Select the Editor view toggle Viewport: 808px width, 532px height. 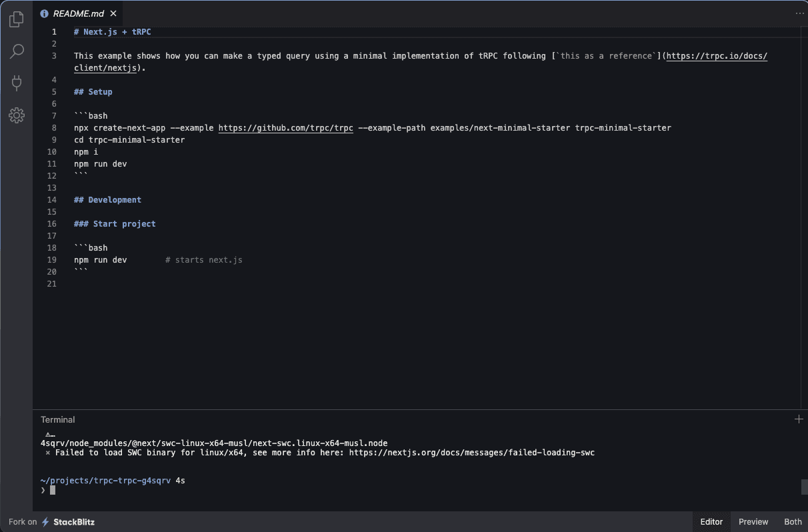pyautogui.click(x=711, y=522)
